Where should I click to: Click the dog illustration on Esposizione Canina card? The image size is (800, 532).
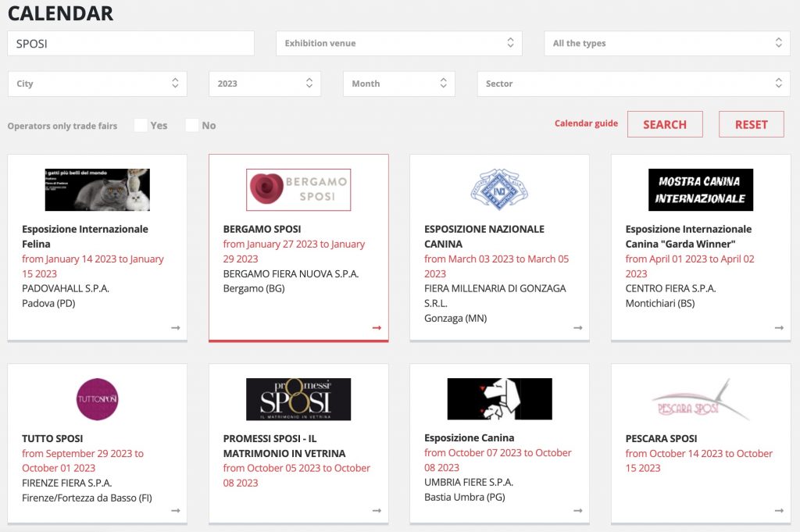pos(499,399)
